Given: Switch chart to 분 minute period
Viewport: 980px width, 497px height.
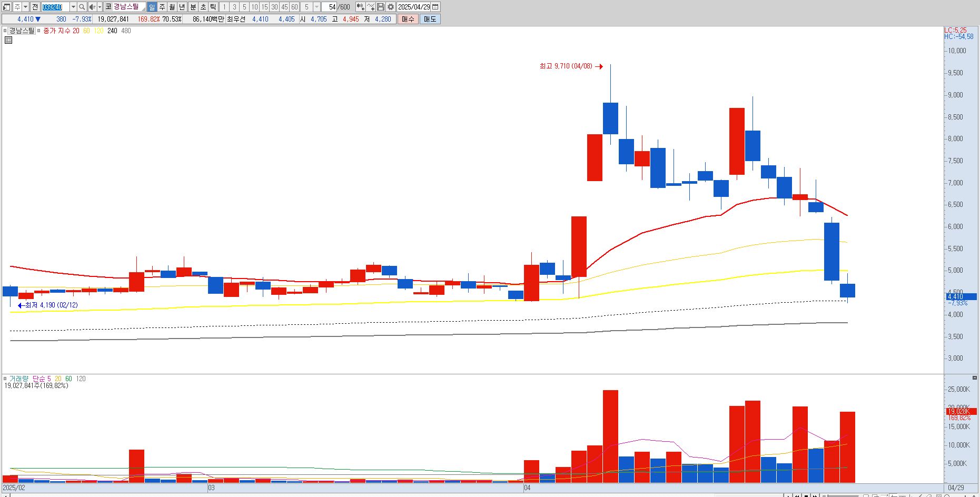Looking at the screenshot, I should click(x=193, y=7).
